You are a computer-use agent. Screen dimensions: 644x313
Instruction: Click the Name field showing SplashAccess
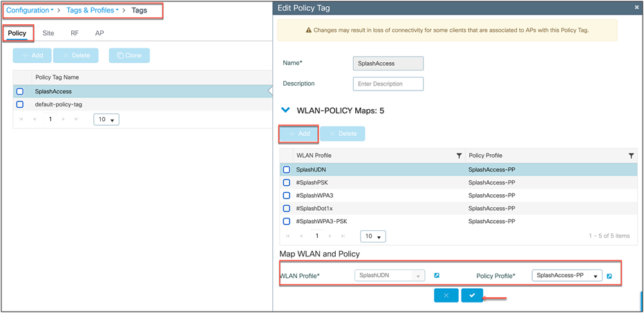click(388, 64)
